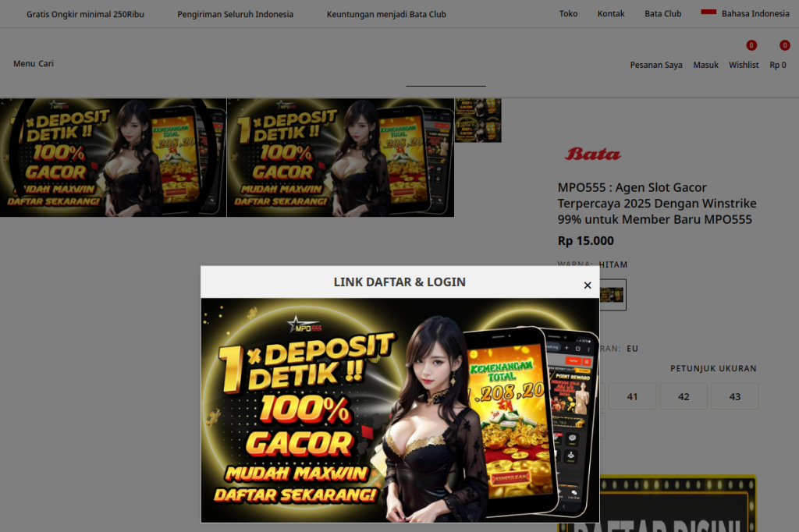
Task: Open the cart showing Rp 0
Action: (x=778, y=65)
